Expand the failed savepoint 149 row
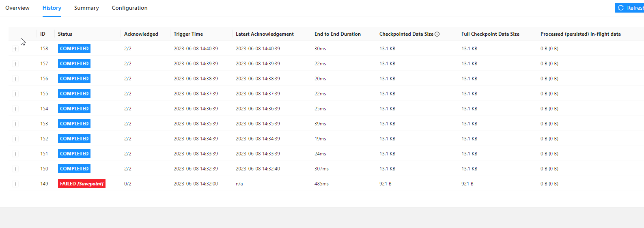Screen dimensions: 644x228 click(15, 184)
